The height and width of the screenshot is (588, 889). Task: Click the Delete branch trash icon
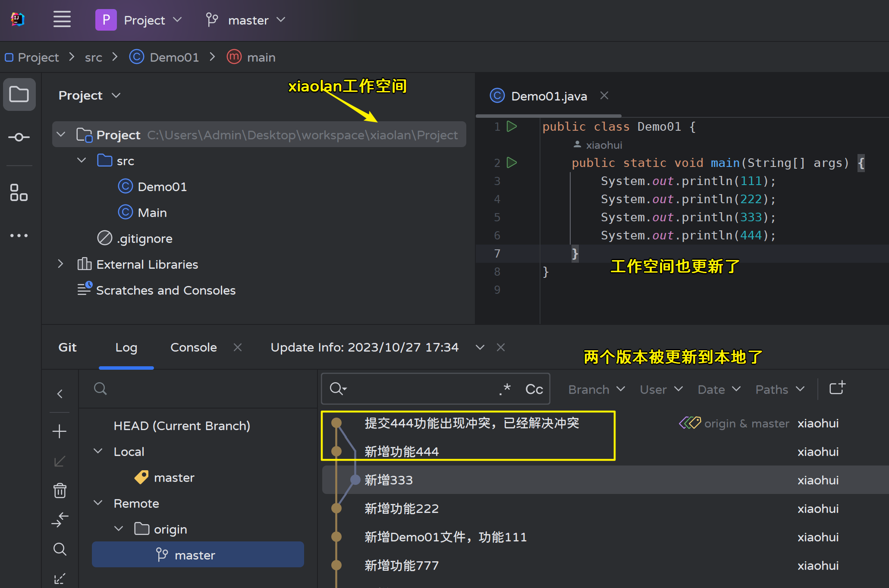coord(60,491)
